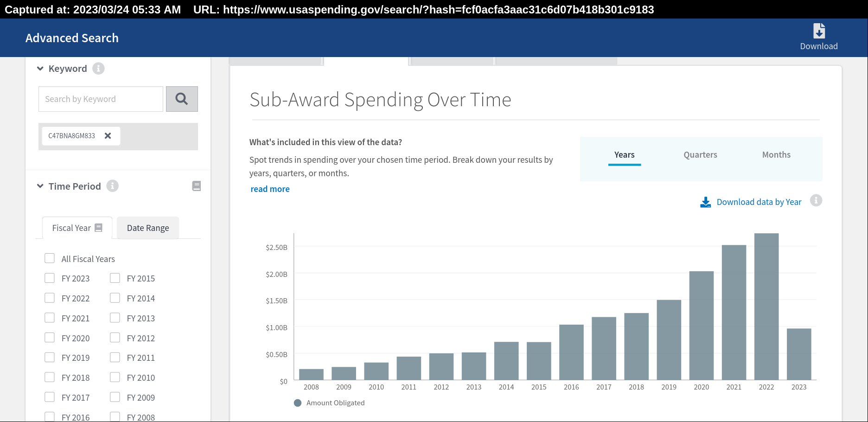
Task: Select the Years breakdown tab
Action: (x=625, y=155)
